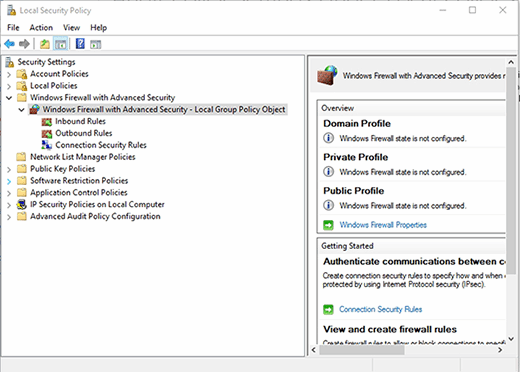Select Network List Manager Policies

[83, 157]
